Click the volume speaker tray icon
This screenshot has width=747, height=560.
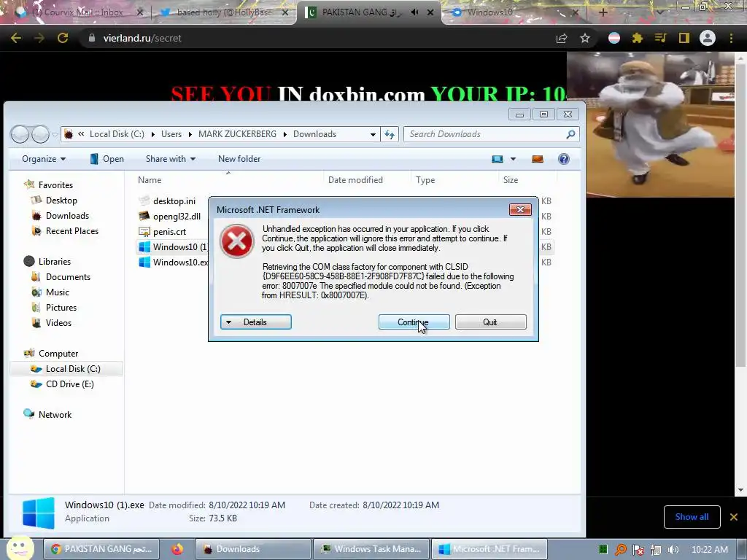pos(673,550)
